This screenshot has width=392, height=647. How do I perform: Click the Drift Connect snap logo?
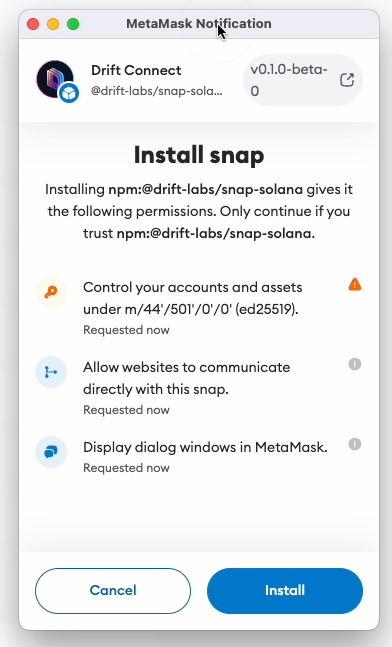[55, 79]
